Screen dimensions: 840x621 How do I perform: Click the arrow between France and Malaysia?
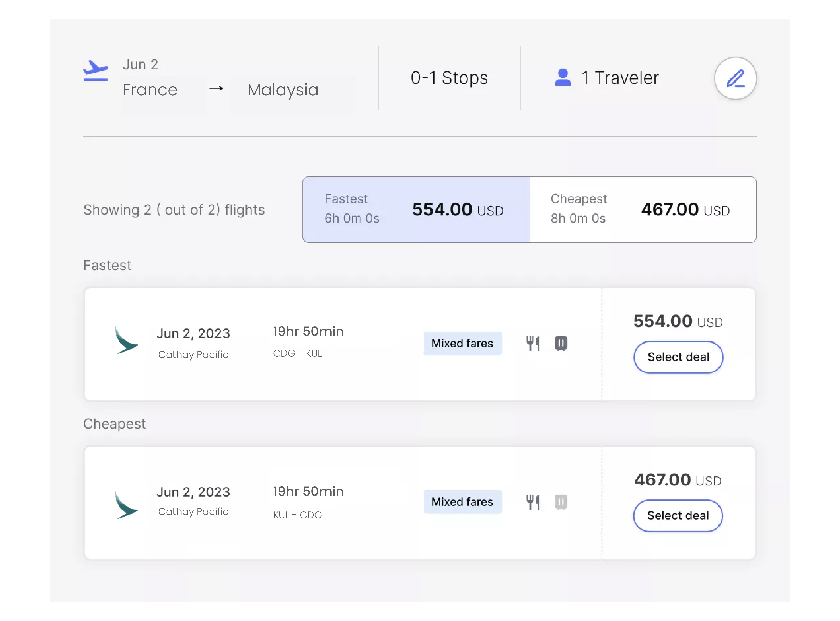point(216,89)
